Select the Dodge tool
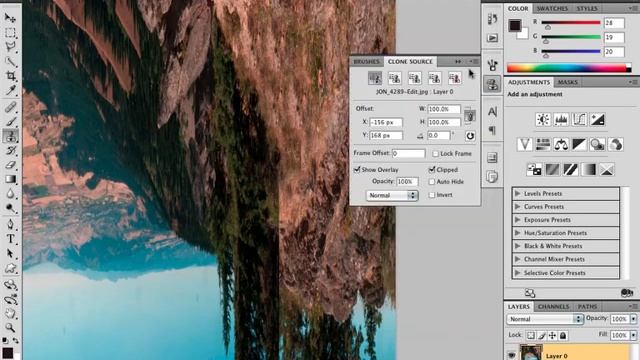 (x=10, y=208)
